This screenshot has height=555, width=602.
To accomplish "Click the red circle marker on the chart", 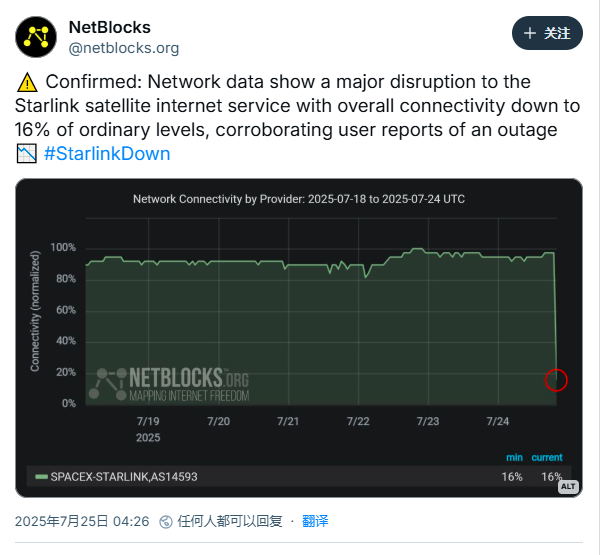I will coord(556,380).
